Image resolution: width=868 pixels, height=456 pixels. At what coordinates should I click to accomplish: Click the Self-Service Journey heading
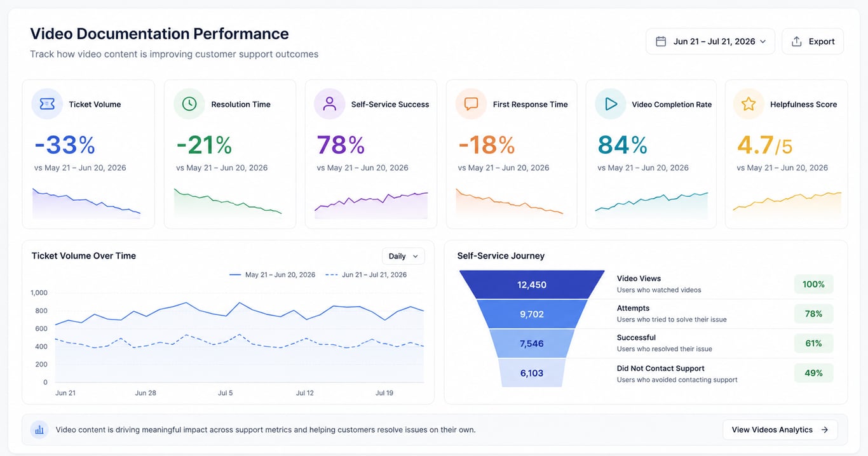click(501, 256)
